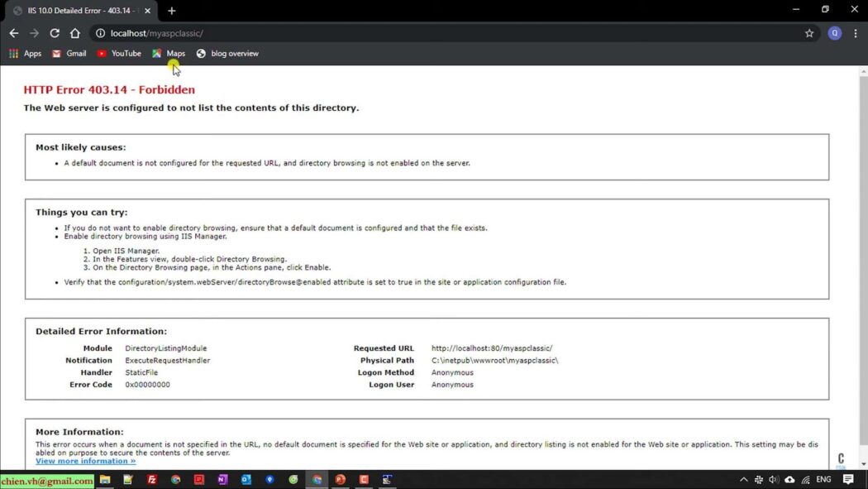Open the Gmail bookmark
This screenshot has width=868, height=489.
(x=69, y=54)
